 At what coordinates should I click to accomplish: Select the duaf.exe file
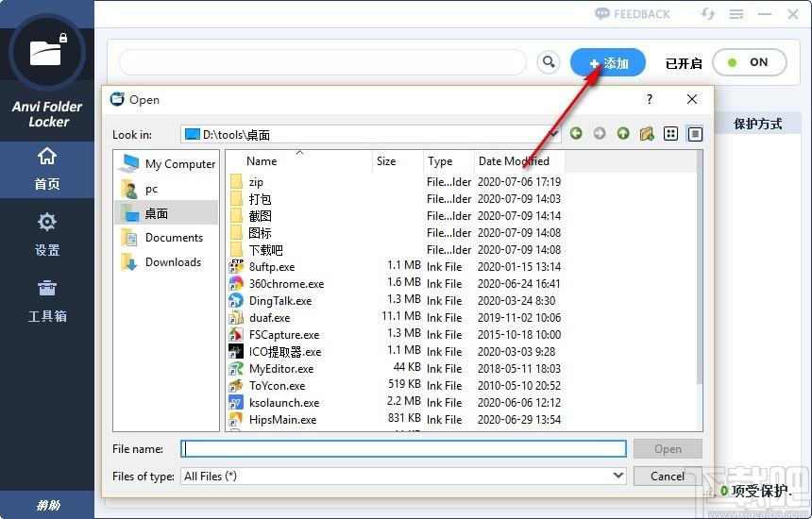click(x=269, y=318)
